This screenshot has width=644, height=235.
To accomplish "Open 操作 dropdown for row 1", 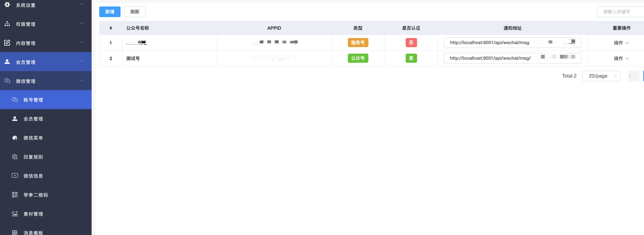I will (x=621, y=43).
